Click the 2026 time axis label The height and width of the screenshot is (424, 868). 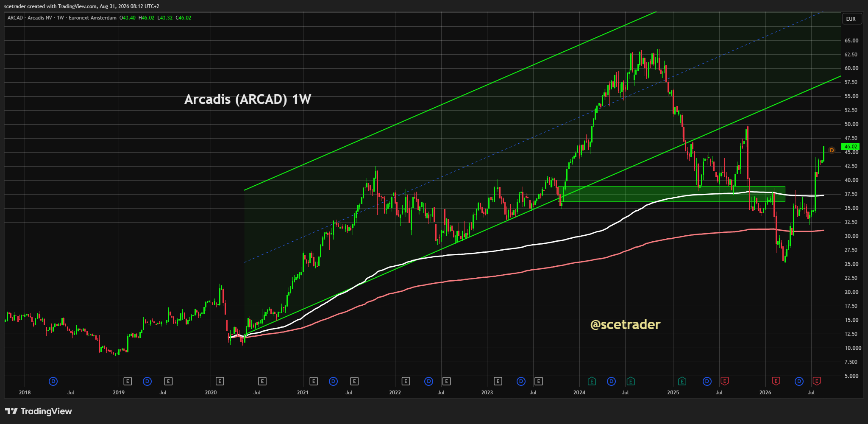pyautogui.click(x=765, y=393)
